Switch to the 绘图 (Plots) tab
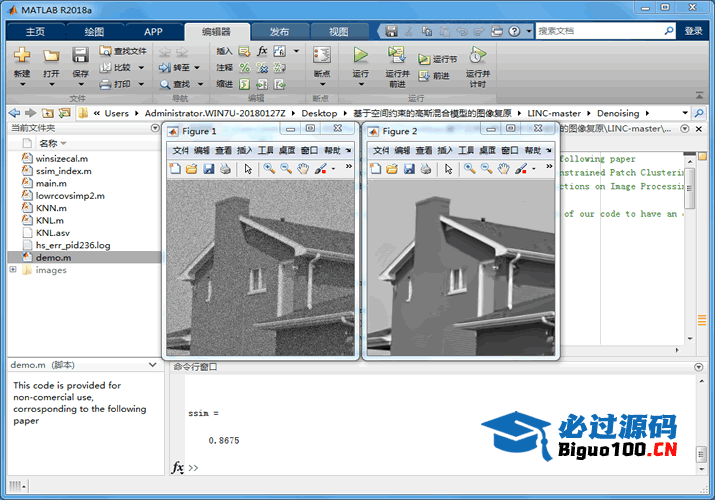Screen dimensions: 715x500 (94, 31)
